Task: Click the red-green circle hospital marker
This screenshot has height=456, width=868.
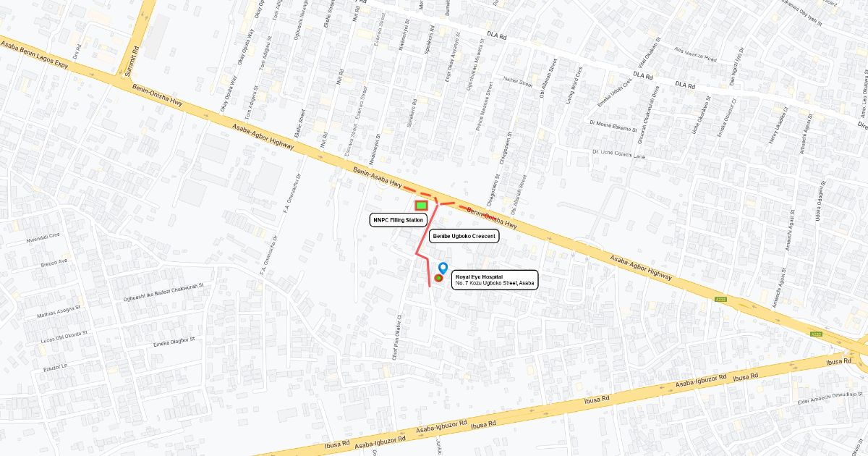Action: point(438,278)
